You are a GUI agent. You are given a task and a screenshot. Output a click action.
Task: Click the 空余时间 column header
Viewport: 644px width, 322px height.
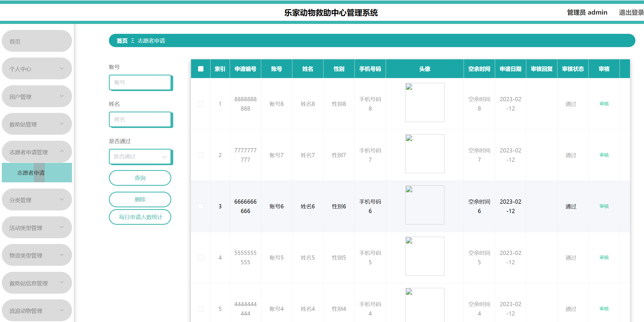(x=479, y=69)
